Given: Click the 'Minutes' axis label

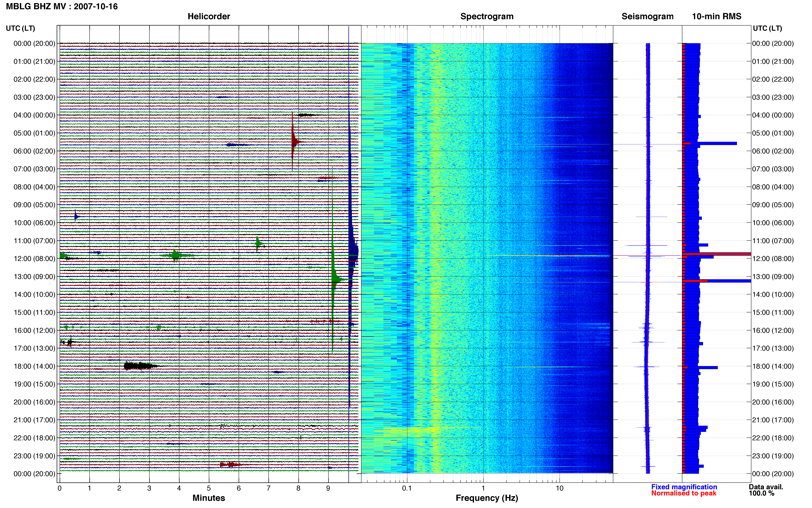Looking at the screenshot, I should [x=209, y=498].
